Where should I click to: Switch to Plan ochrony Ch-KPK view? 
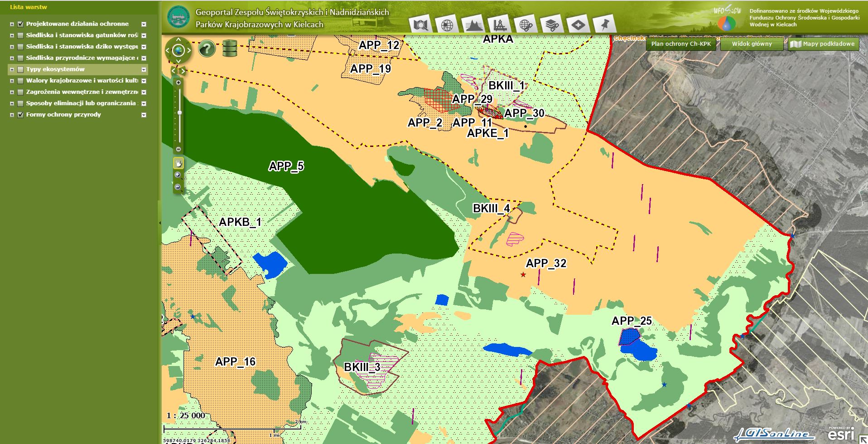pos(681,44)
